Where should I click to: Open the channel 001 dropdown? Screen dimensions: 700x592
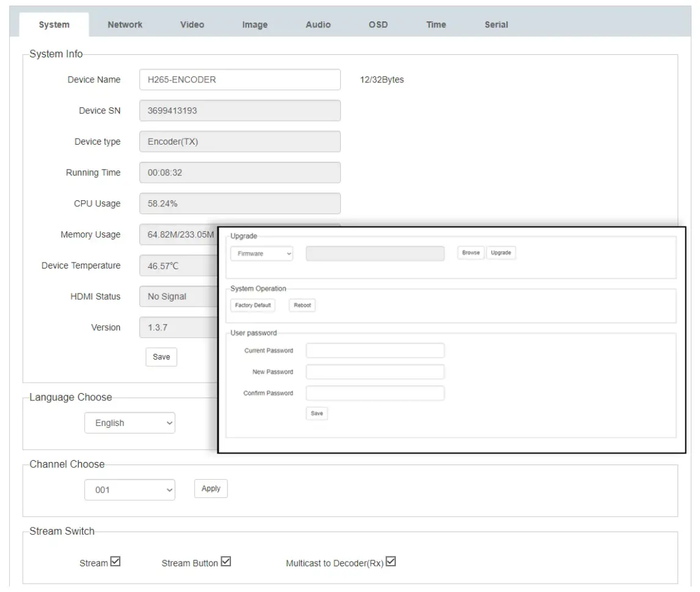pyautogui.click(x=129, y=489)
